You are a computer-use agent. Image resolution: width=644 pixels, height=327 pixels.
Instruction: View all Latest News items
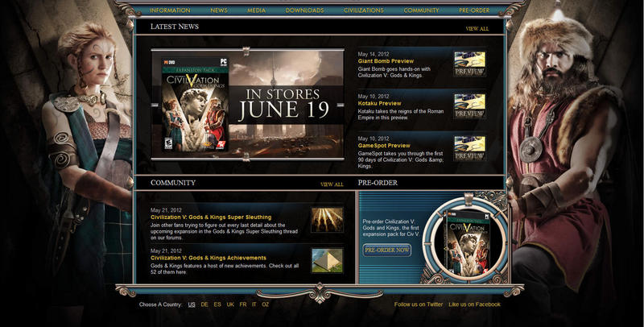point(477,29)
